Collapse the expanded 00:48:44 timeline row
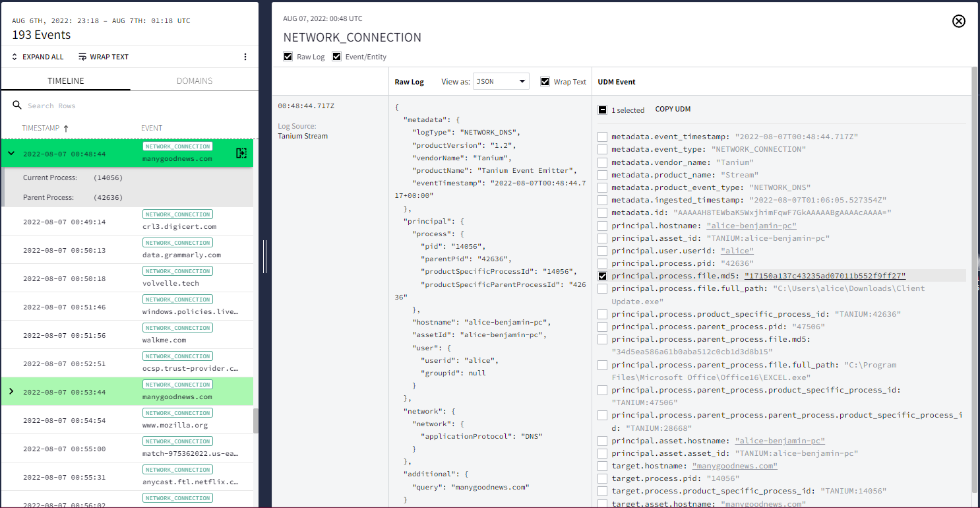The width and height of the screenshot is (980, 508). [x=10, y=153]
